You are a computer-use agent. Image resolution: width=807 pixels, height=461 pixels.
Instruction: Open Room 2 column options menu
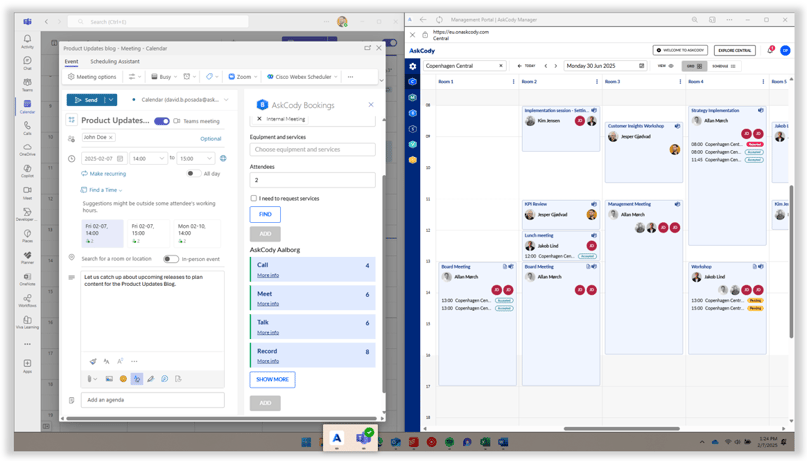click(597, 82)
